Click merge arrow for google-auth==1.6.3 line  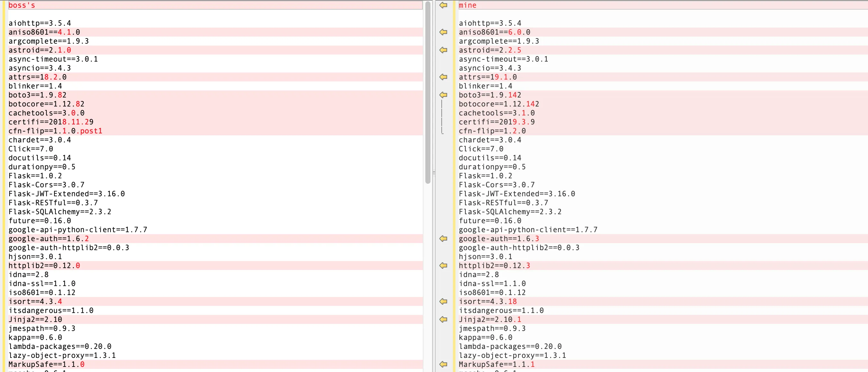[443, 239]
